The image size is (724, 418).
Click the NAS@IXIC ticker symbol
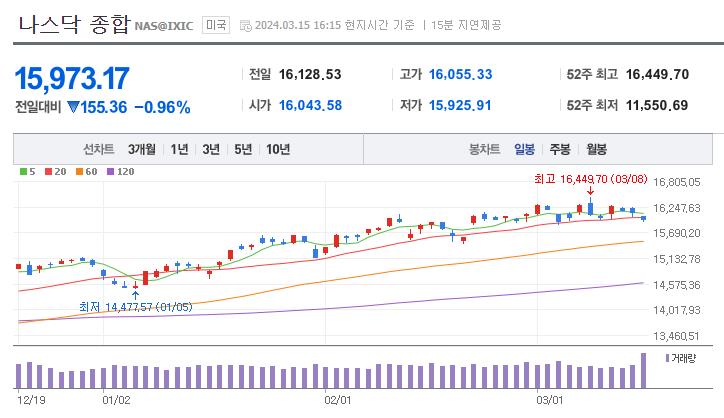(x=163, y=26)
